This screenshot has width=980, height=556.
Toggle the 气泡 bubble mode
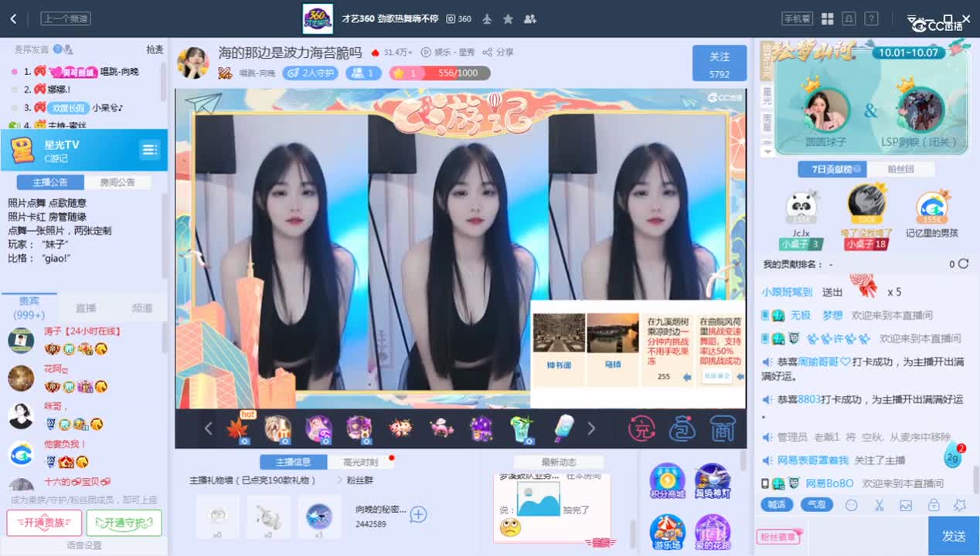click(x=816, y=505)
